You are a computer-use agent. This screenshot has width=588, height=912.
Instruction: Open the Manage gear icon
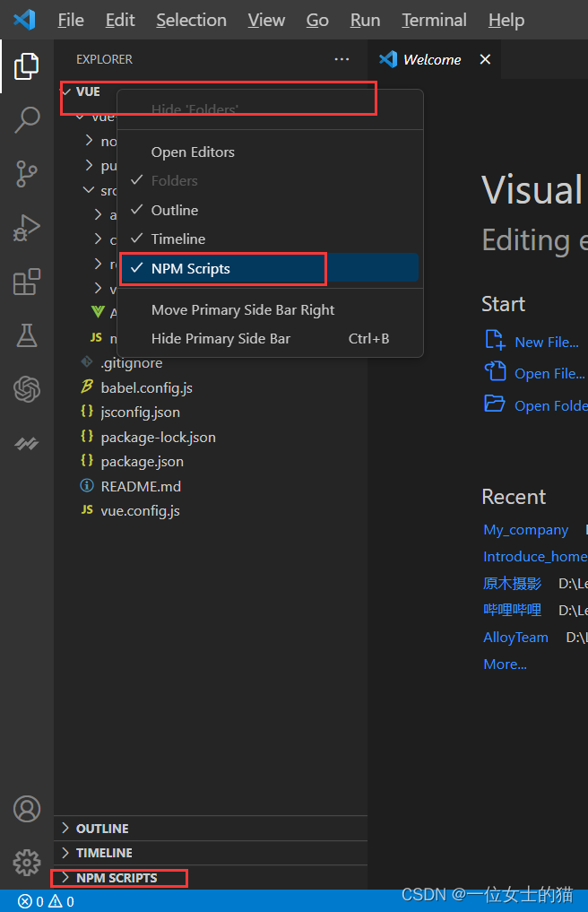click(27, 863)
